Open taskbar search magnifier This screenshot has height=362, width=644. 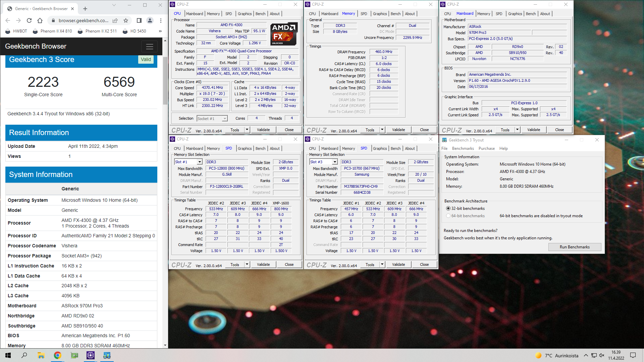(x=24, y=355)
